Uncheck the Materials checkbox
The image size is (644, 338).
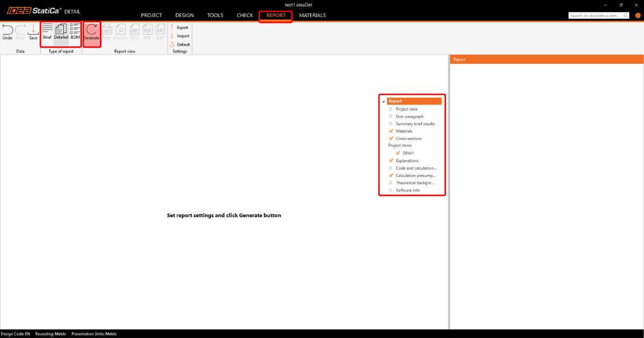(391, 131)
